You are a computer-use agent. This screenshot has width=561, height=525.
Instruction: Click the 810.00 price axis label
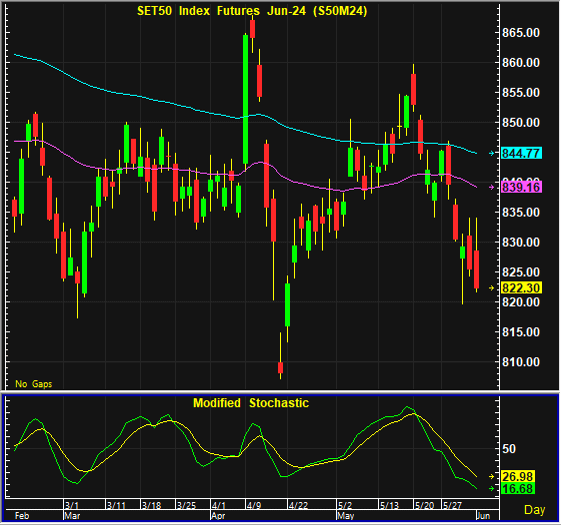coord(521,362)
